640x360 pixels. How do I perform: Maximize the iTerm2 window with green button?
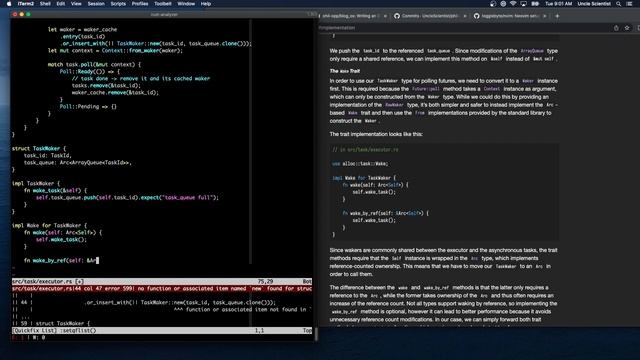coord(28,14)
